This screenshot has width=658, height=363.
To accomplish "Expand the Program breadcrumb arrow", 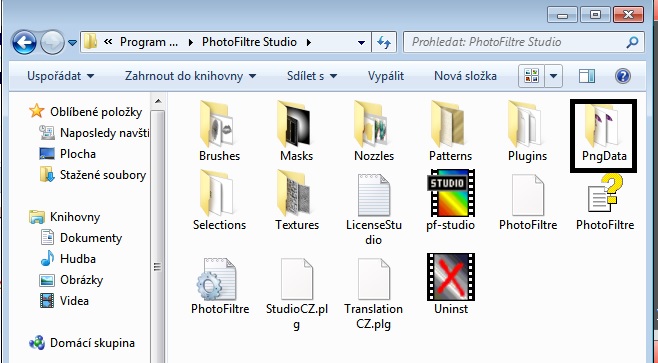I will click(191, 42).
